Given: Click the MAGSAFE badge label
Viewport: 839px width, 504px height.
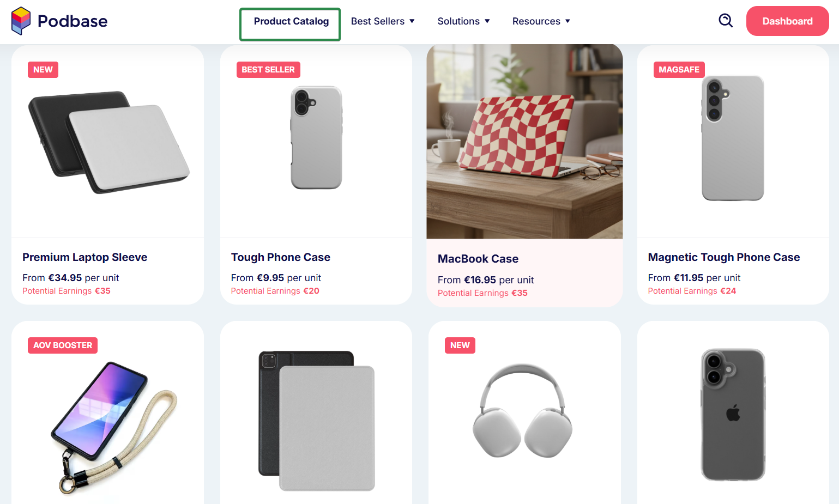Looking at the screenshot, I should point(679,70).
